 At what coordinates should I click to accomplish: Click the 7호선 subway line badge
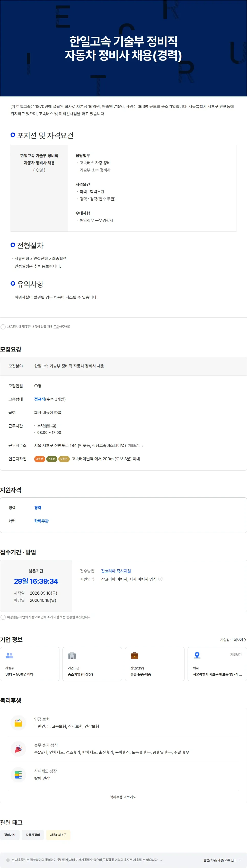click(51, 459)
